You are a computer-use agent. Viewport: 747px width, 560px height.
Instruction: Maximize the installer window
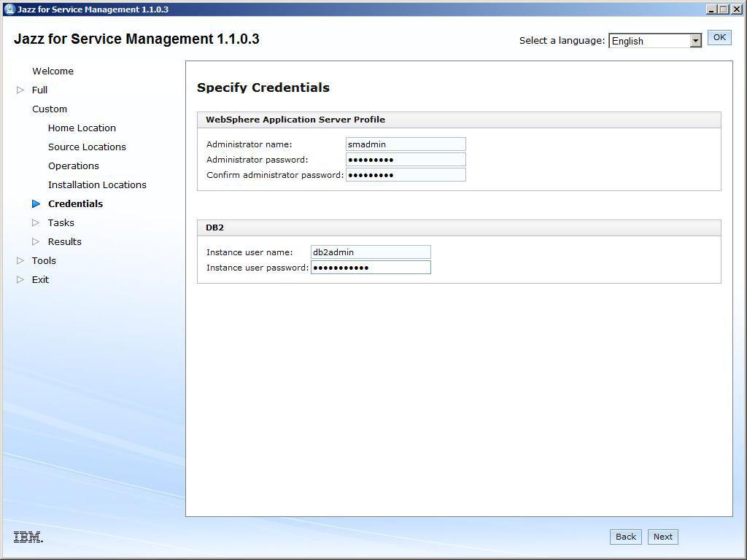click(723, 9)
